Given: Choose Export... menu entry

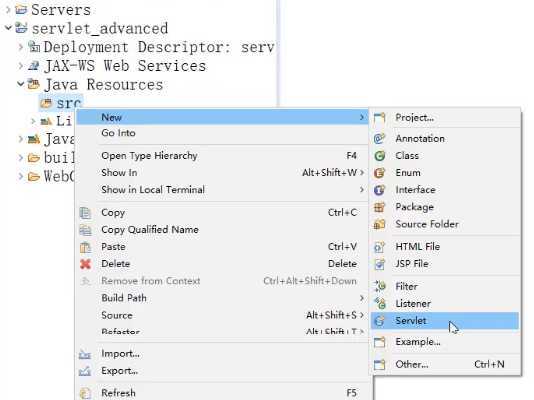Looking at the screenshot, I should [x=222, y=371].
